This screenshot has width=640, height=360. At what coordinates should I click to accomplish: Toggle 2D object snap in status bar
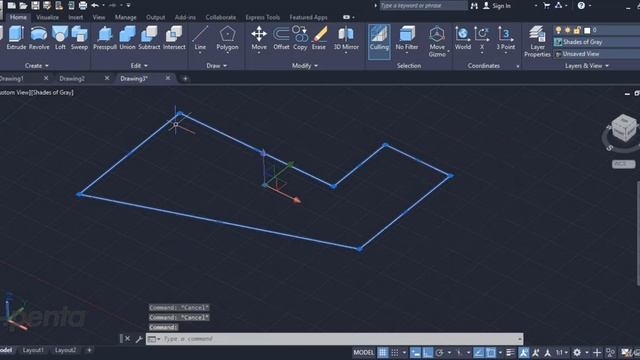pos(491,352)
